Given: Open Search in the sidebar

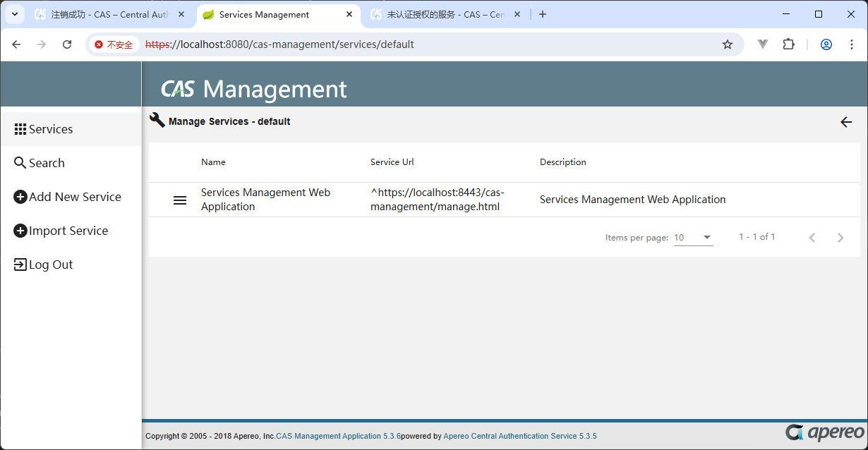Looking at the screenshot, I should click(71, 163).
